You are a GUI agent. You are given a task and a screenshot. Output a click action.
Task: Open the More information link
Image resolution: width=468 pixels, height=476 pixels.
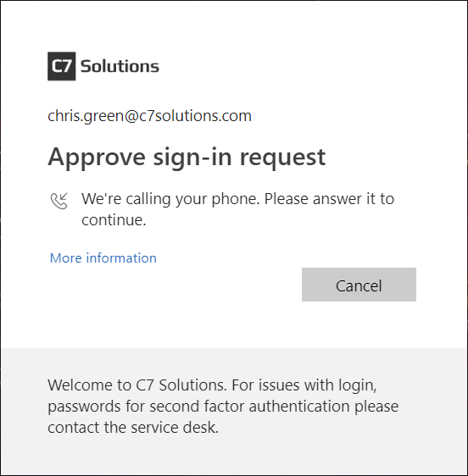coord(103,258)
